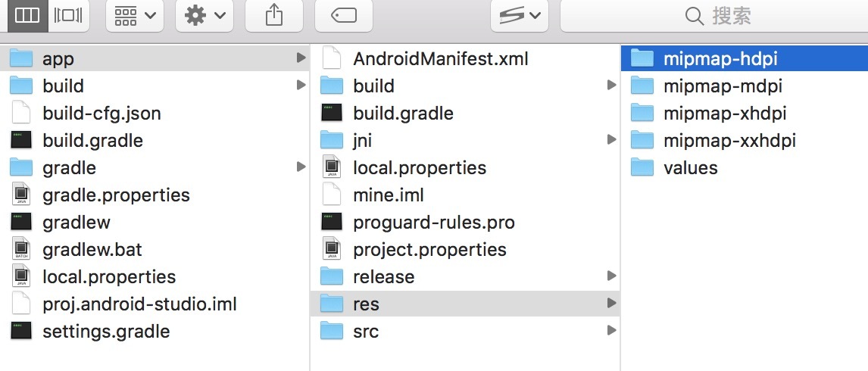
Task: Select the src folder
Action: pyautogui.click(x=365, y=331)
